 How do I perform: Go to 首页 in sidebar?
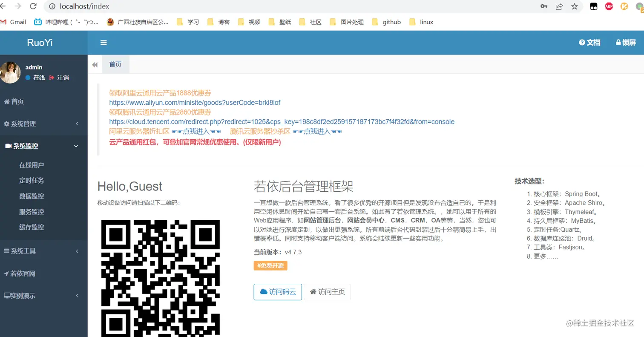(44, 101)
